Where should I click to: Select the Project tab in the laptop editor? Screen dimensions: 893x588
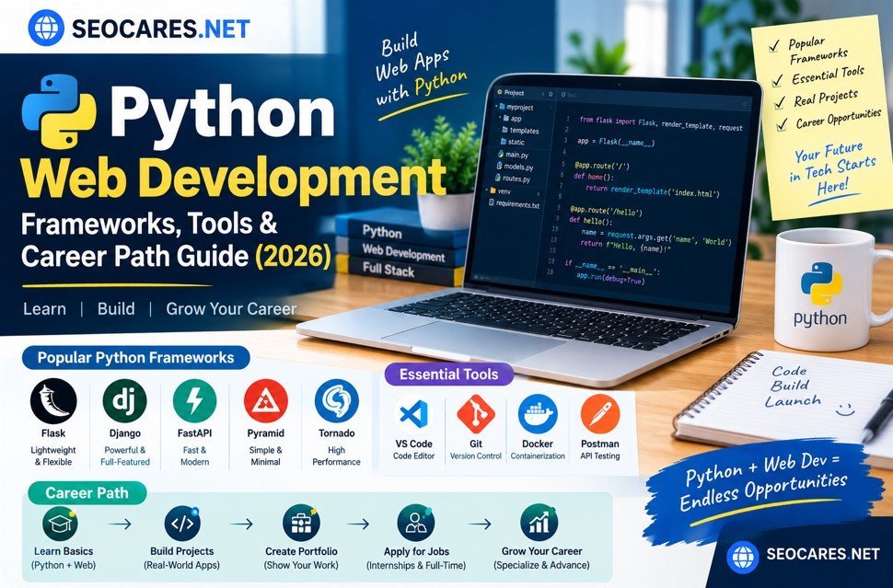510,92
